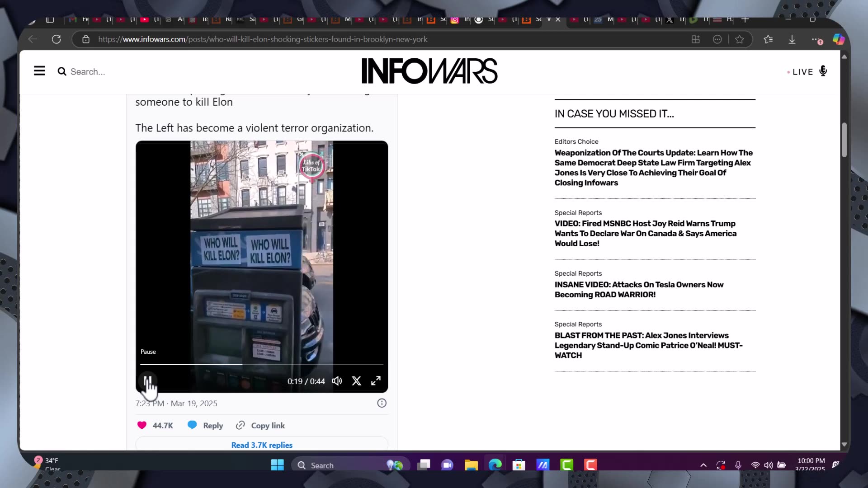The width and height of the screenshot is (868, 488).
Task: Click the page scroll up arrow
Action: click(x=844, y=56)
